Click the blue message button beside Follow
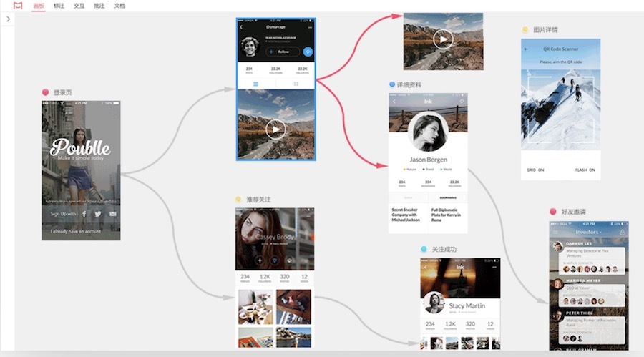 click(x=308, y=52)
